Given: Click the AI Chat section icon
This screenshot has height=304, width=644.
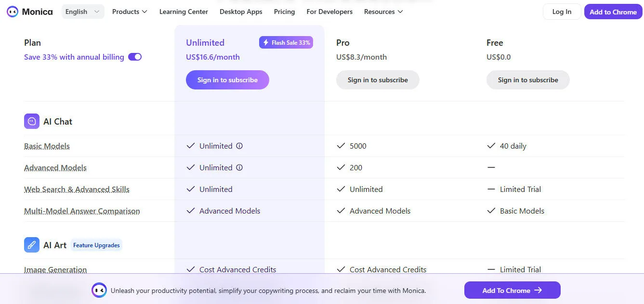Looking at the screenshot, I should (31, 121).
